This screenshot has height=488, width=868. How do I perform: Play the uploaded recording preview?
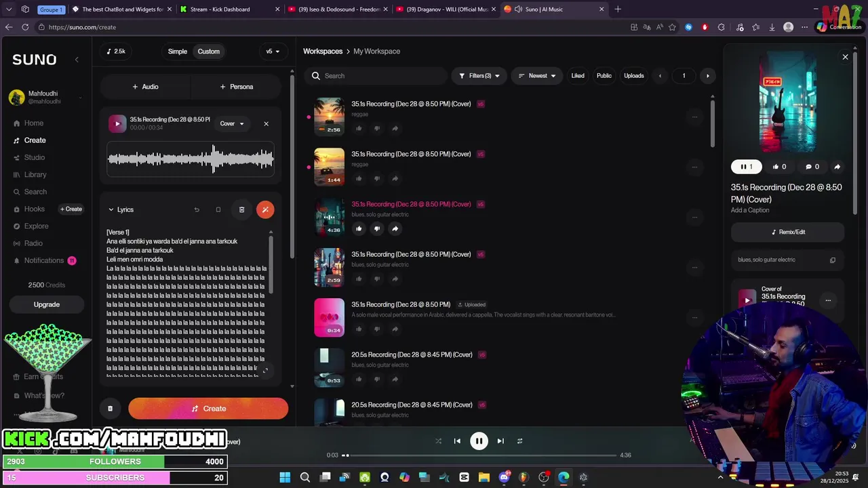coord(117,123)
